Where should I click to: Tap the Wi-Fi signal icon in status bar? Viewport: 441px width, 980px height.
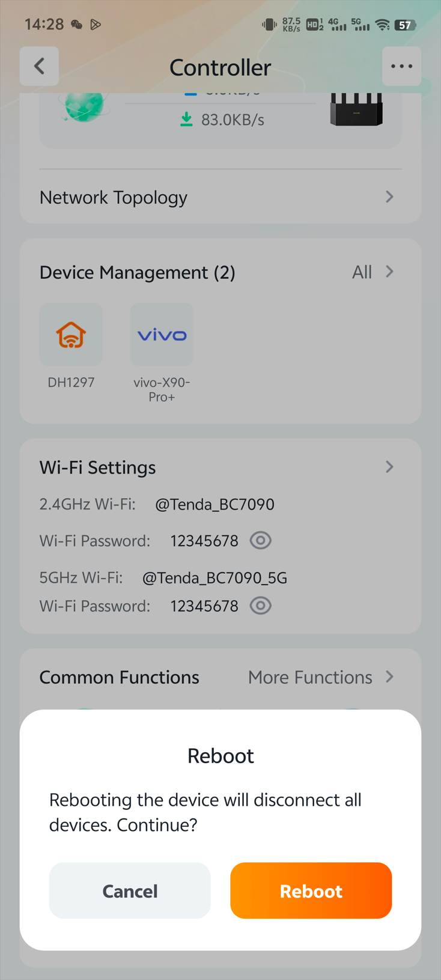coord(383,25)
